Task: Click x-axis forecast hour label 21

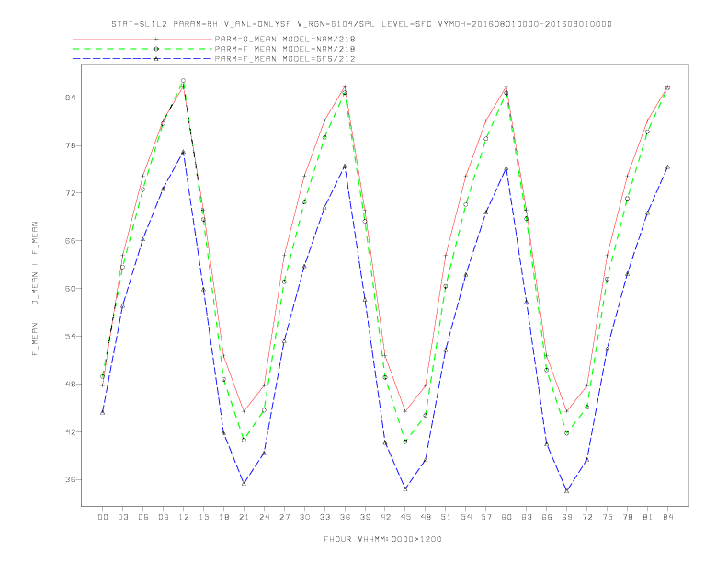Action: [x=244, y=517]
